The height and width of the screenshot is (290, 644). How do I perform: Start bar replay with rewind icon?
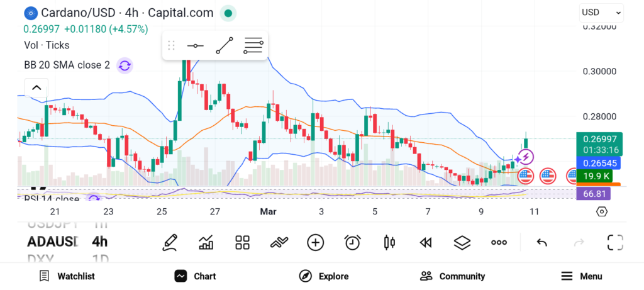pos(426,242)
